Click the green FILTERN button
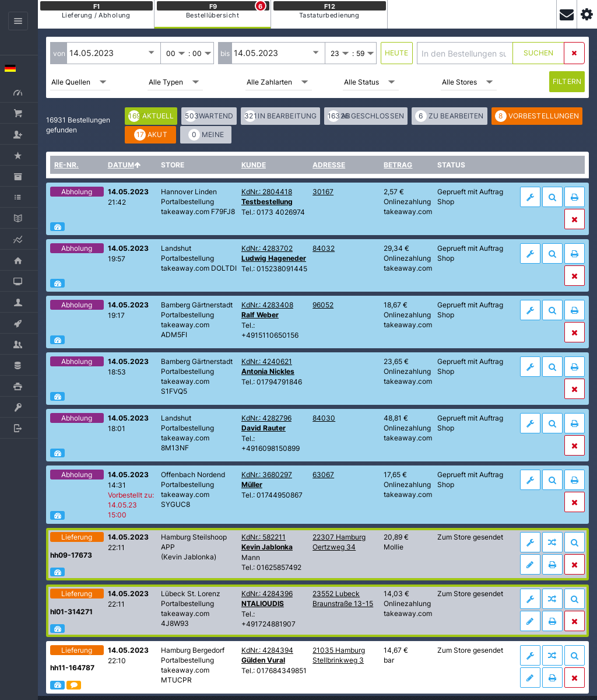 (567, 82)
